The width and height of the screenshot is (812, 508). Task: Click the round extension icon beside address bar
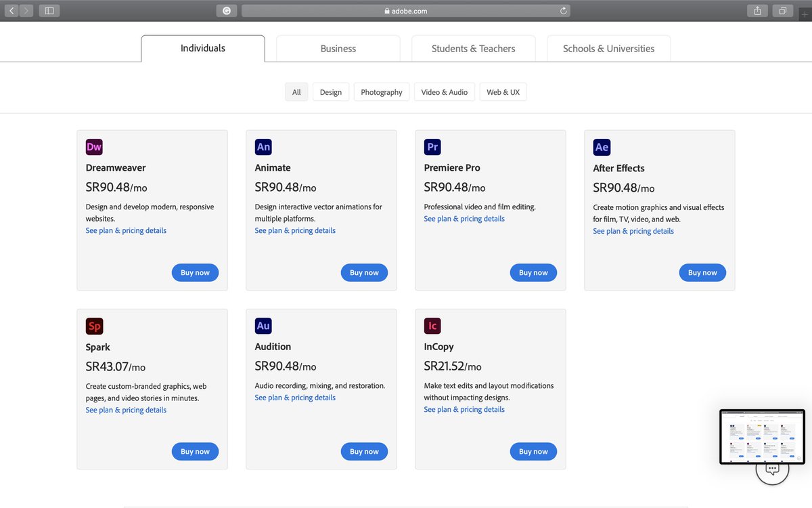227,11
